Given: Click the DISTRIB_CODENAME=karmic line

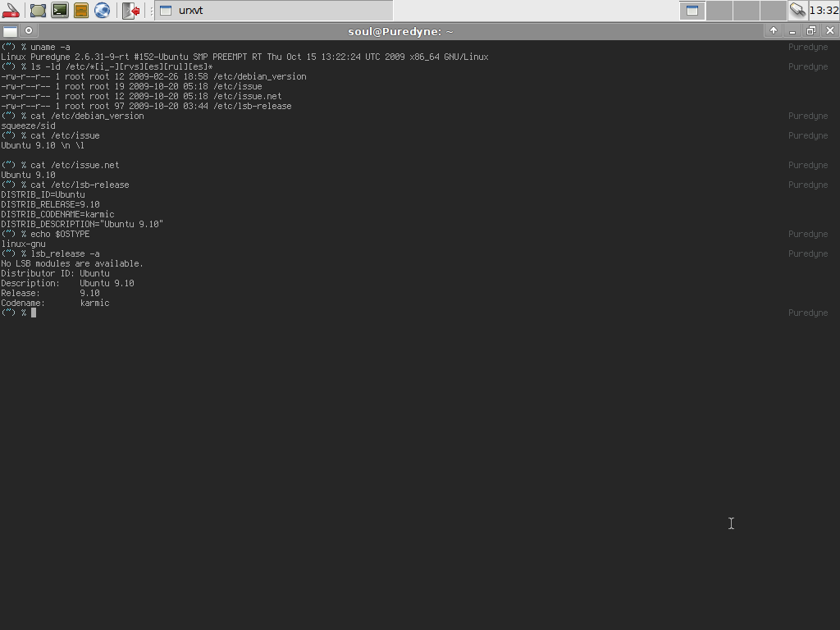Looking at the screenshot, I should 58,214.
